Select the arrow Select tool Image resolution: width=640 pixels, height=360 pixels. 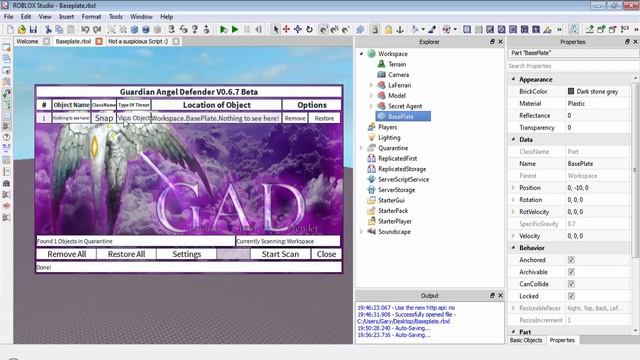point(276,29)
